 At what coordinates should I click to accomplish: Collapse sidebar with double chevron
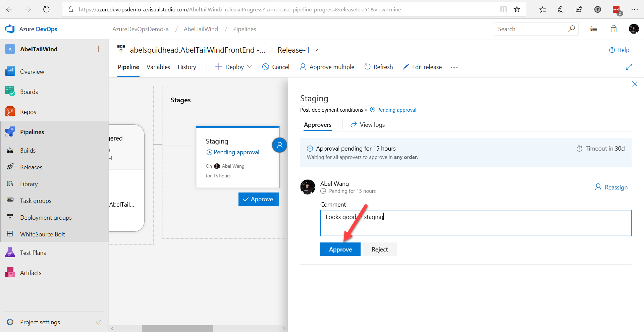(x=99, y=322)
